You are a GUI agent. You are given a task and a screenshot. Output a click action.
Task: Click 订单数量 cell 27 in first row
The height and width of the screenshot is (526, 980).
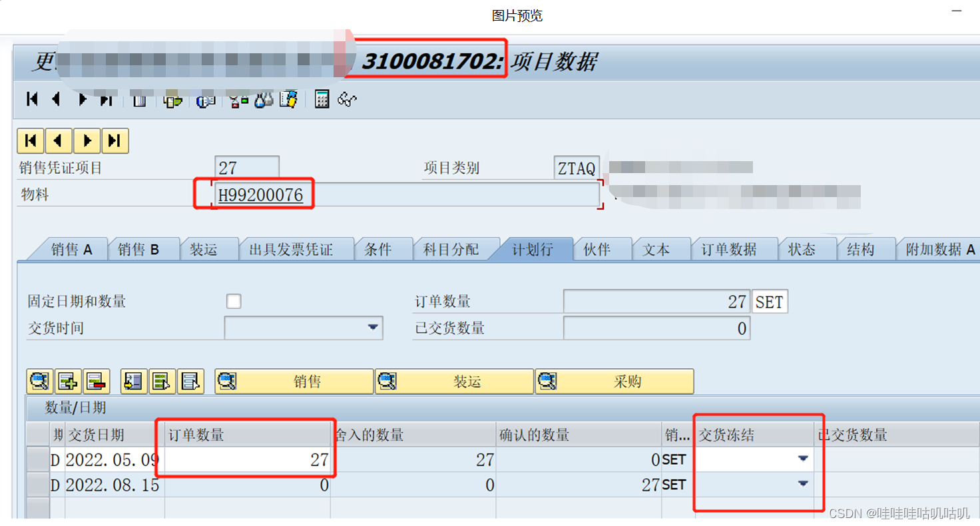248,459
